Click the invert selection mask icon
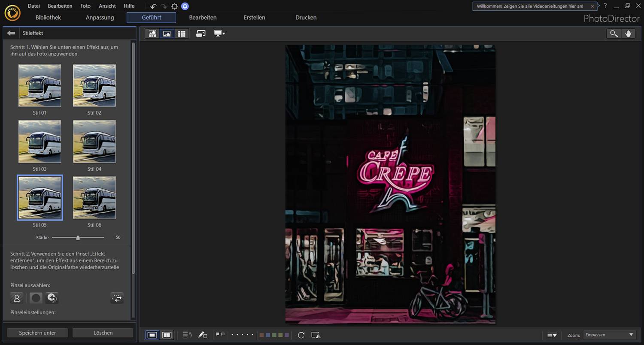The width and height of the screenshot is (644, 345). pos(117,298)
